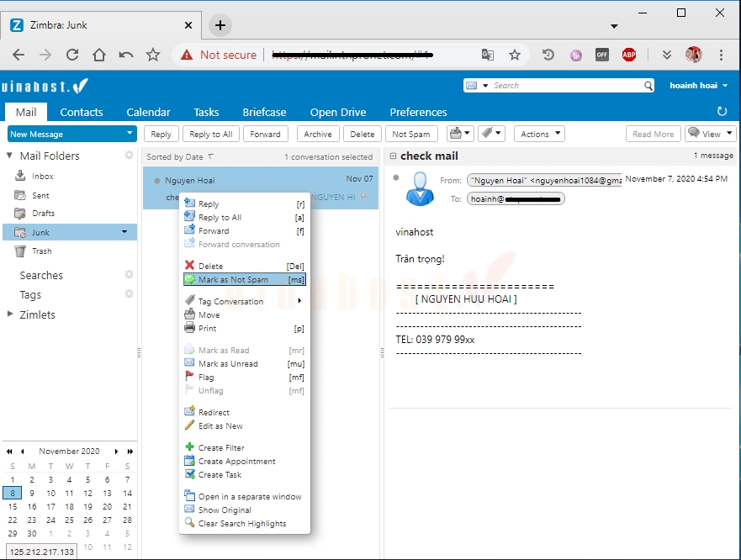The height and width of the screenshot is (560, 741).
Task: Click the Forward toolbar button
Action: point(265,134)
